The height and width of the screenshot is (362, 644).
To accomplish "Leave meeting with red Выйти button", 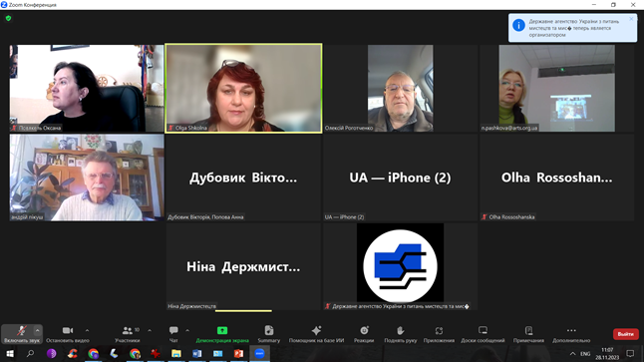I will pos(625,334).
